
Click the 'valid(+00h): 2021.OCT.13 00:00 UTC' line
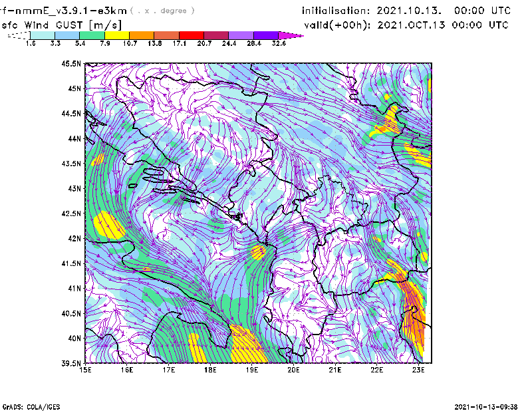(x=406, y=25)
